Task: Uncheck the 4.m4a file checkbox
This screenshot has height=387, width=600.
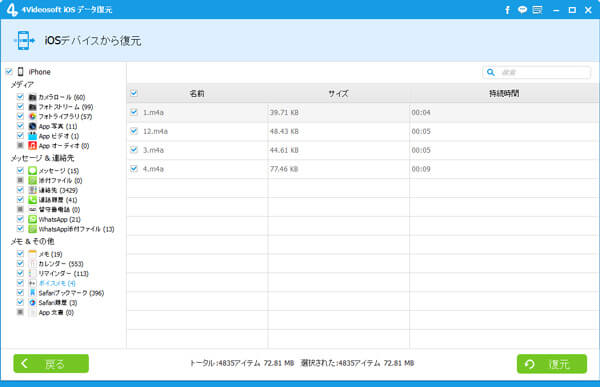Action: 134,168
